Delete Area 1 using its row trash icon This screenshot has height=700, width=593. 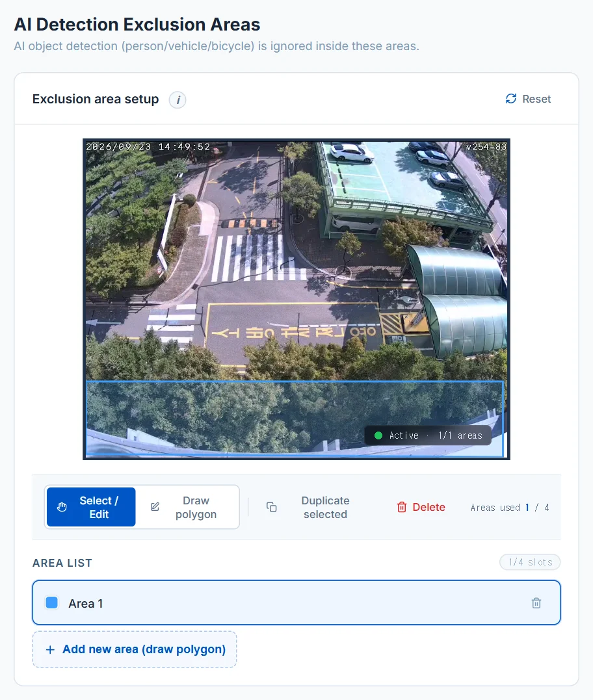(536, 603)
